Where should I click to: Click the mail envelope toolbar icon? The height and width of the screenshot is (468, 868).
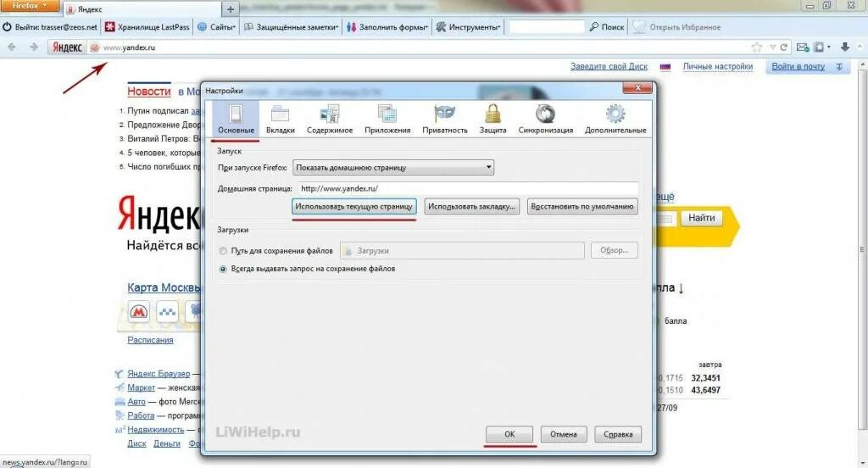tap(803, 47)
